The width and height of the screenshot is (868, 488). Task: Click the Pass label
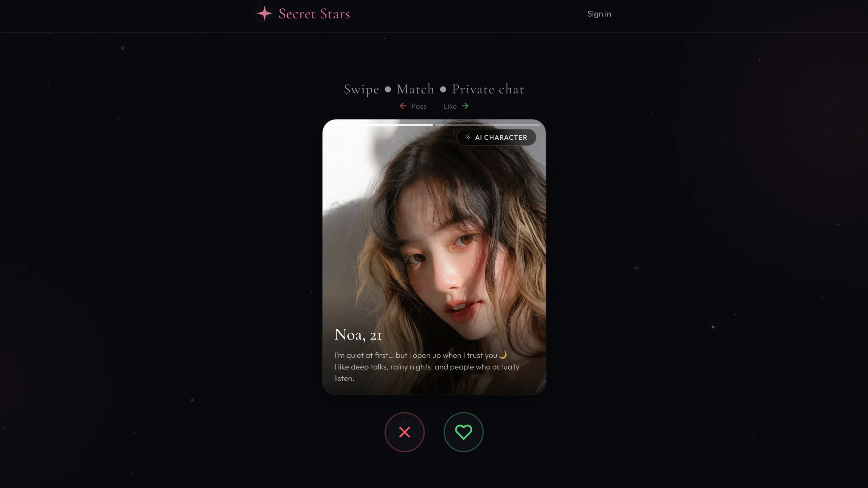click(x=419, y=106)
